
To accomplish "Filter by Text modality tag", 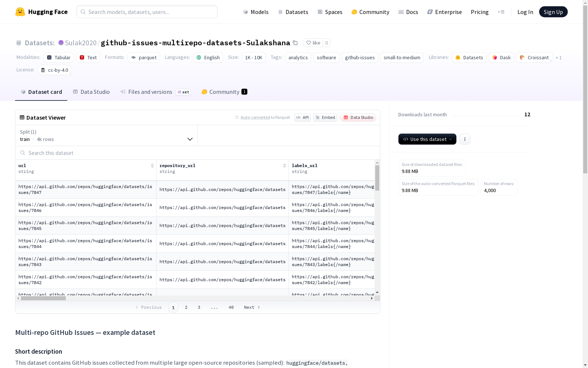I will 88,57.
